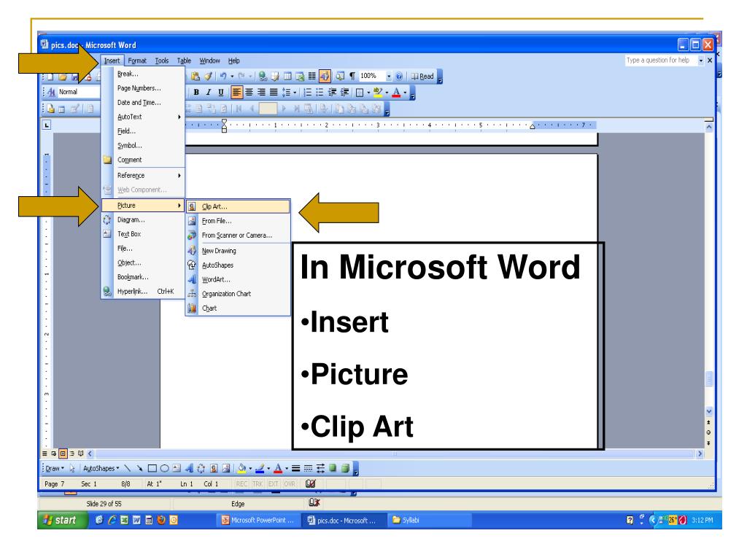Select the Line drawing tool

tap(127, 469)
